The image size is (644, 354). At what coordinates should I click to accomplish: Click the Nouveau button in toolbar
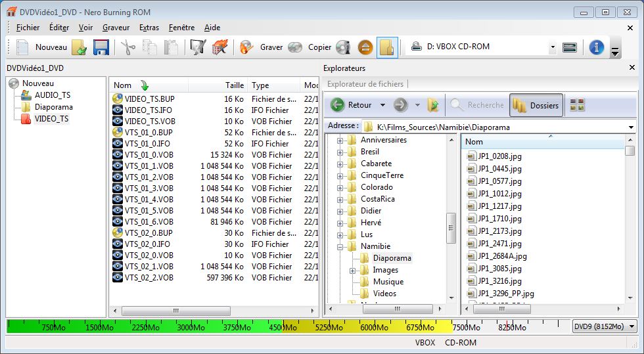pos(41,47)
